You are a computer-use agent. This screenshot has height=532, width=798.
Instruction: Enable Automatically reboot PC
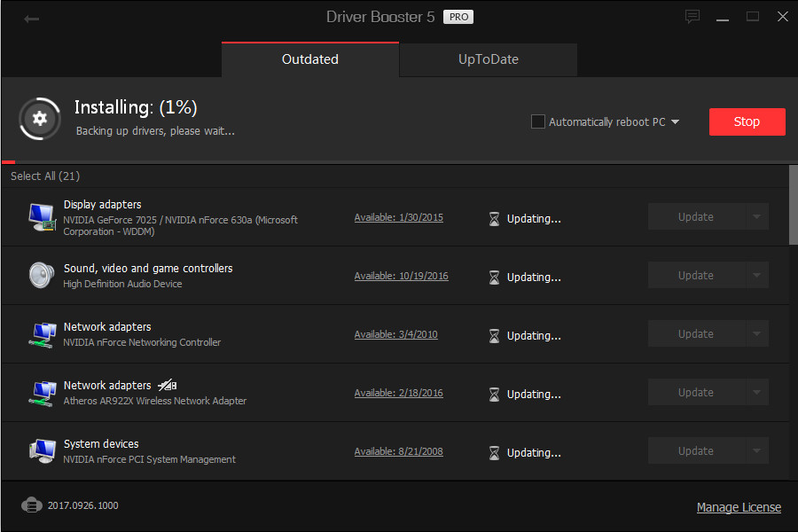537,121
